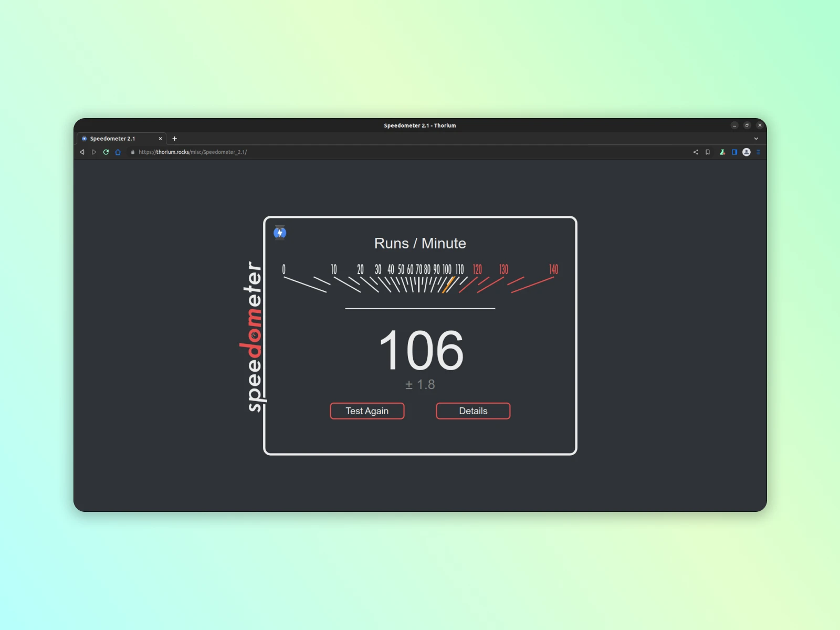Open the Thorium main menu
The width and height of the screenshot is (840, 630).
[758, 152]
